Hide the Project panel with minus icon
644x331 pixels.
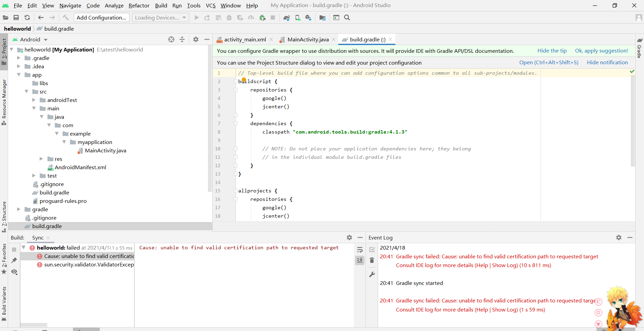tap(207, 39)
